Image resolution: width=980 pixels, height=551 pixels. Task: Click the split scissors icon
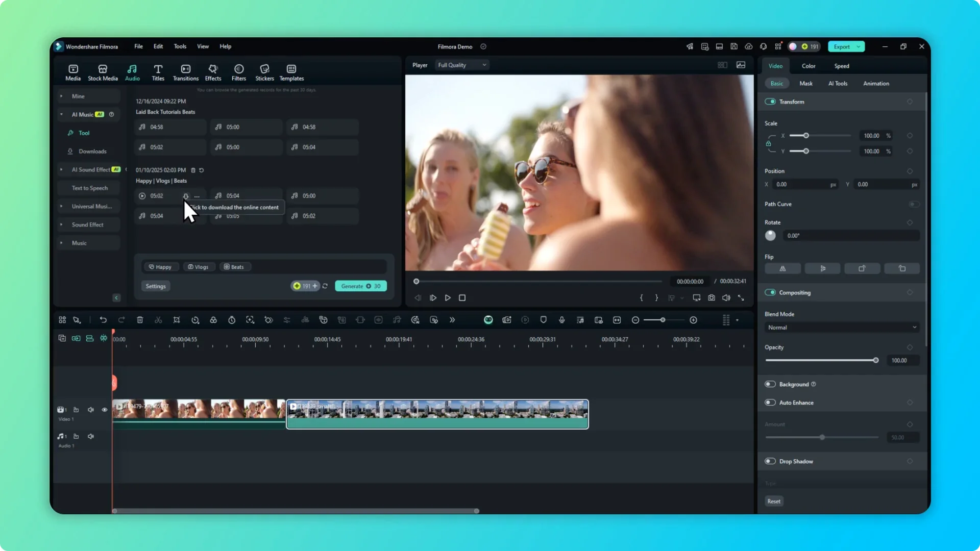click(x=158, y=320)
